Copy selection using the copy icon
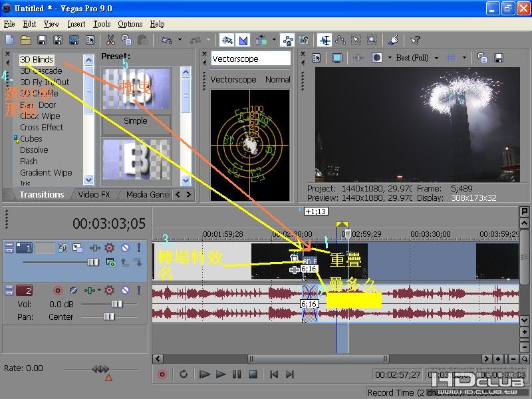Screen dimensions: 532x399 click(x=126, y=40)
